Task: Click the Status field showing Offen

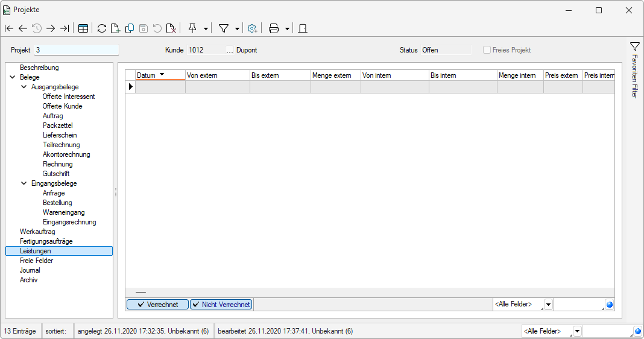Action: pyautogui.click(x=446, y=49)
